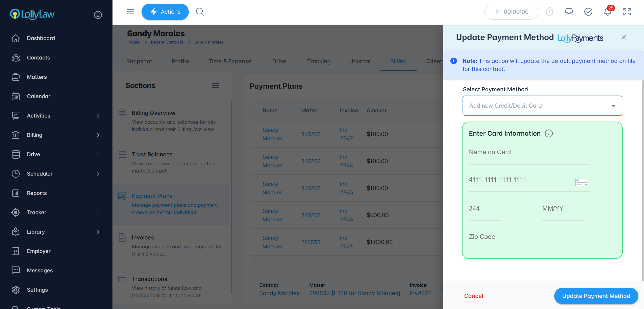
Task: Switch to the Journal tab
Action: (x=360, y=61)
